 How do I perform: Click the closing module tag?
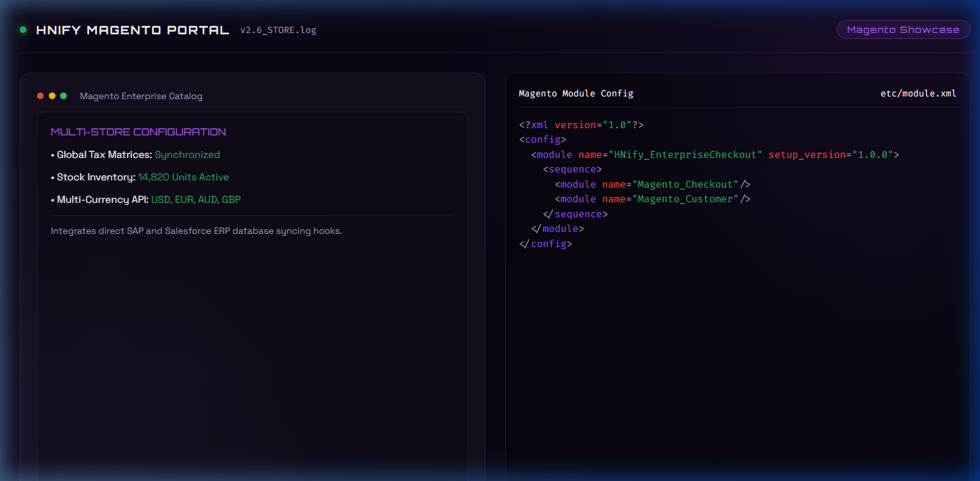coord(557,229)
